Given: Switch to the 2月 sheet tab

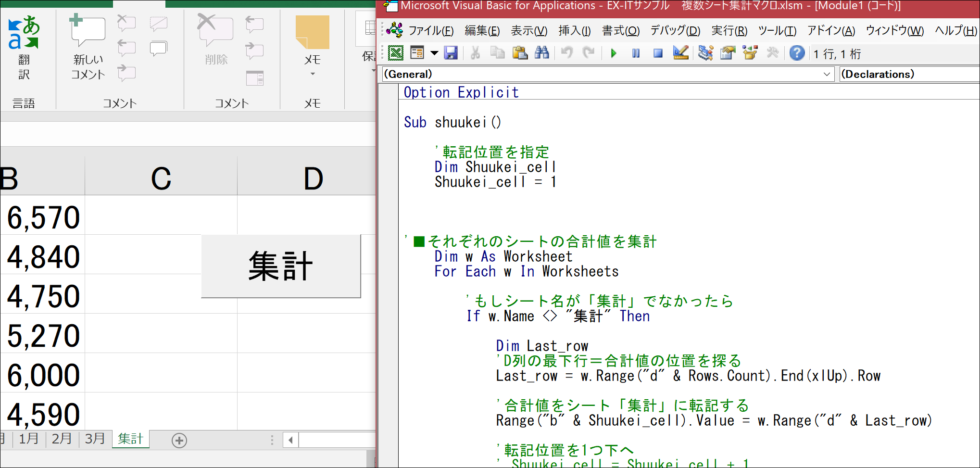Looking at the screenshot, I should (x=62, y=439).
